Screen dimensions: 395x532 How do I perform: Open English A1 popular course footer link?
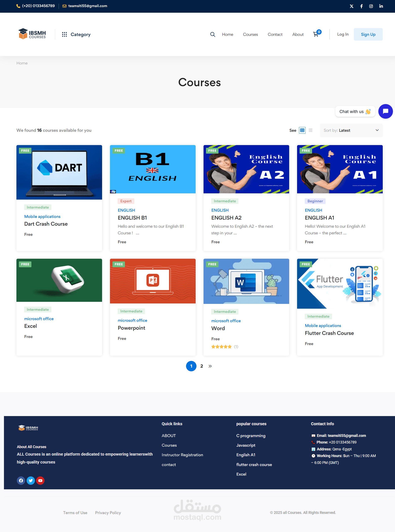(x=246, y=455)
